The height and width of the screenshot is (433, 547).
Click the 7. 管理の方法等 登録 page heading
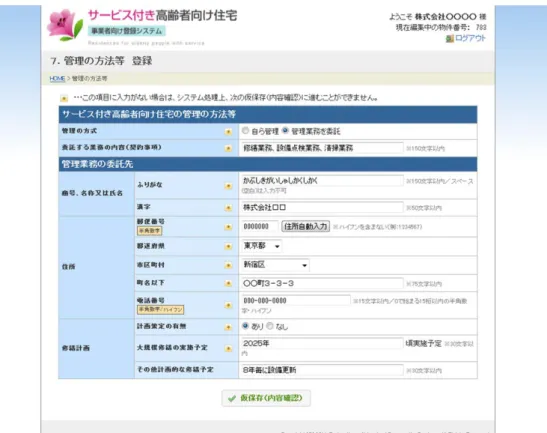[x=101, y=61]
